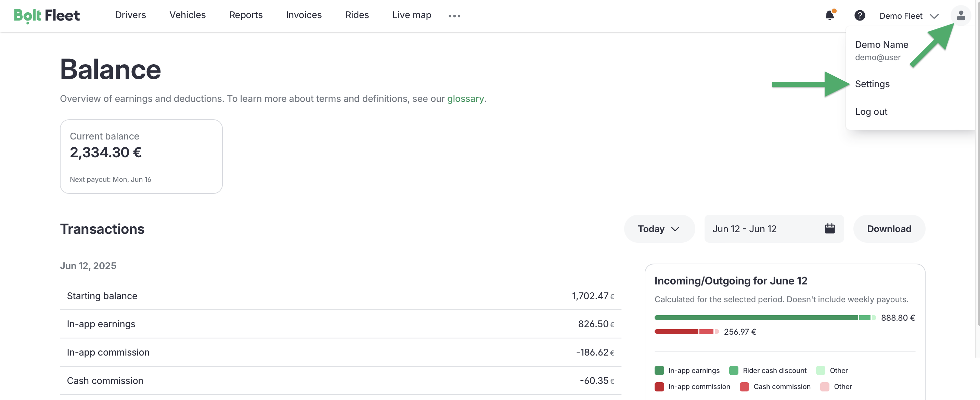This screenshot has height=400, width=980.
Task: Click the Jun 12, 2025 date heading
Action: (x=88, y=265)
